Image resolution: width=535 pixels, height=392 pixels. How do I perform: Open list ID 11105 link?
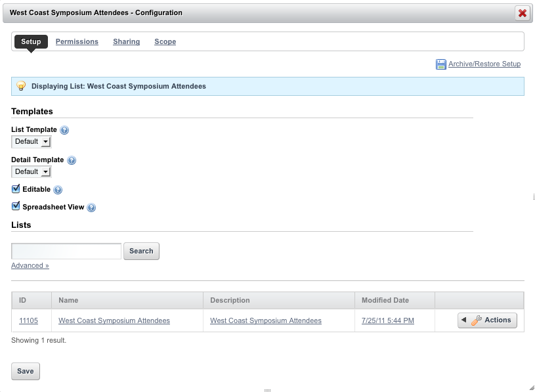(28, 320)
